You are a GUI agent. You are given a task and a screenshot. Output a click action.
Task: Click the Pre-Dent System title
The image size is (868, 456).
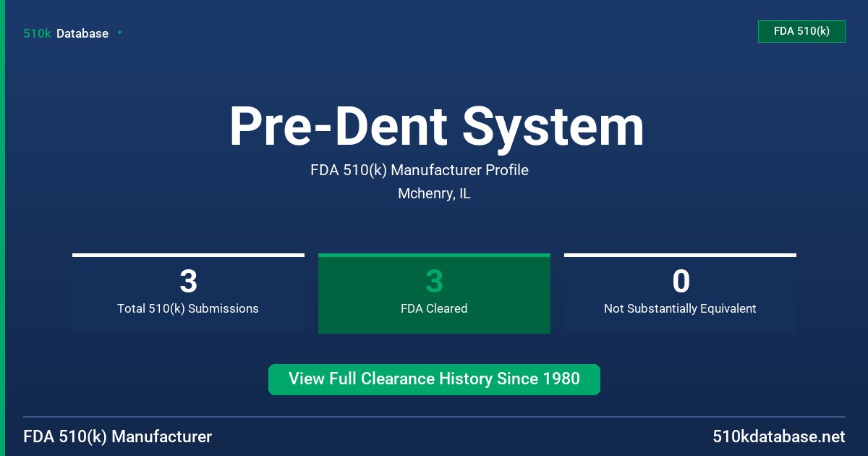pyautogui.click(x=436, y=127)
